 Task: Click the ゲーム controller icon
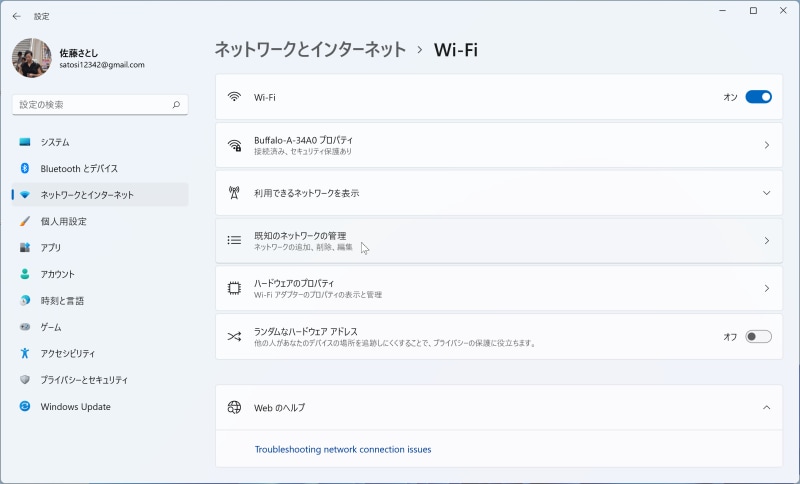(25, 327)
